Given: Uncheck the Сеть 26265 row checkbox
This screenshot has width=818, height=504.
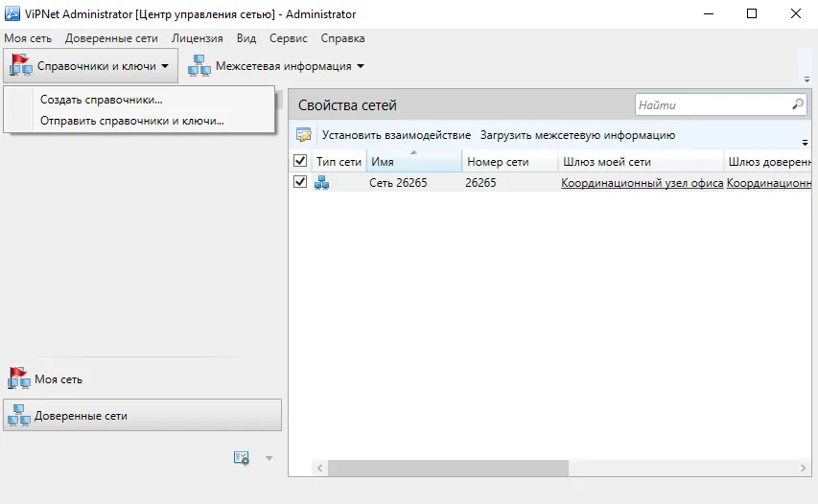Looking at the screenshot, I should [x=300, y=182].
